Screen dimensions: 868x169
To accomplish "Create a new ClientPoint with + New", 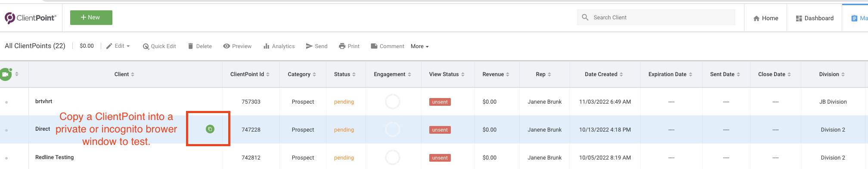I will click(91, 18).
